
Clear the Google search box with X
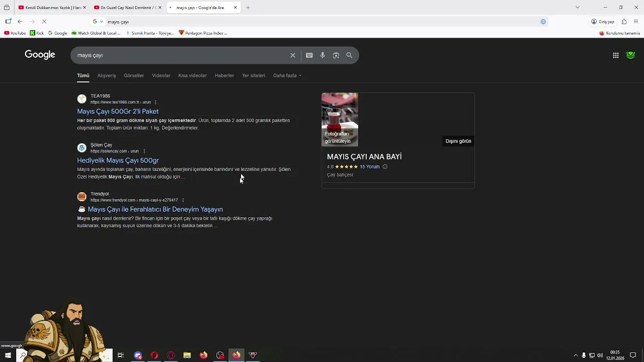tap(292, 55)
